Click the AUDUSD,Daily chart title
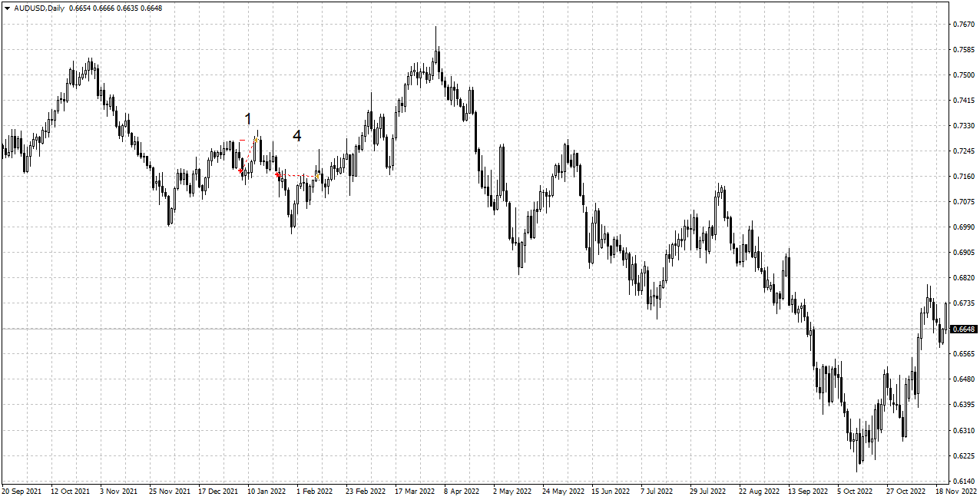Viewport: 980px width, 500px height. click(x=39, y=8)
